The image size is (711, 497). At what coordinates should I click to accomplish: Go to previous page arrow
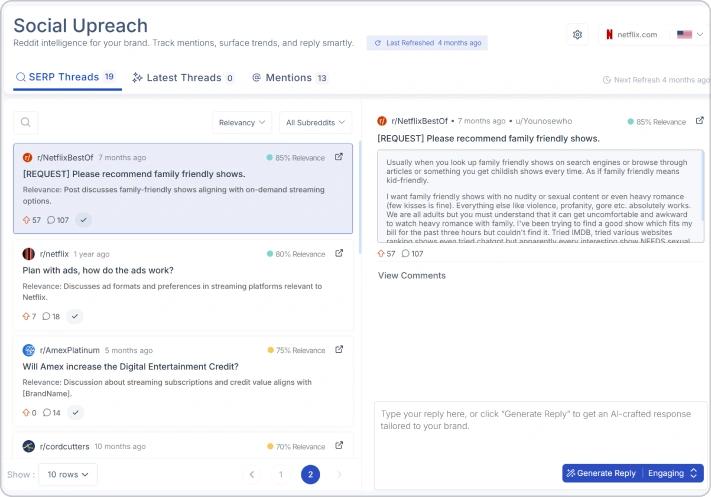click(x=252, y=474)
